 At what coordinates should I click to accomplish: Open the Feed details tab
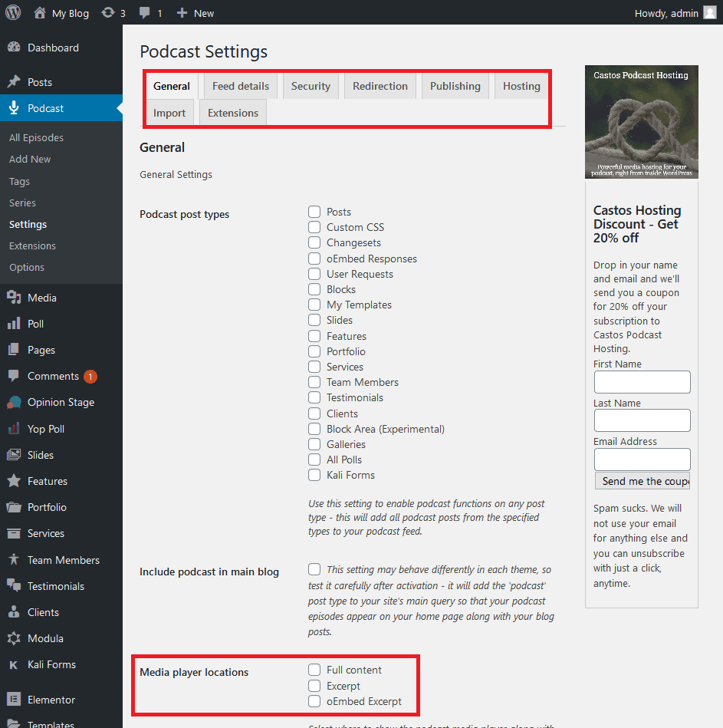[x=240, y=86]
